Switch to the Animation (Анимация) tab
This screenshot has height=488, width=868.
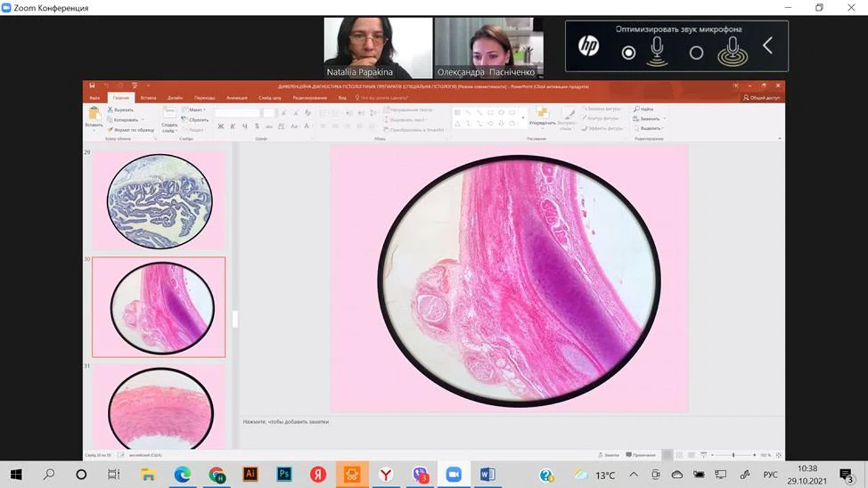(x=237, y=98)
